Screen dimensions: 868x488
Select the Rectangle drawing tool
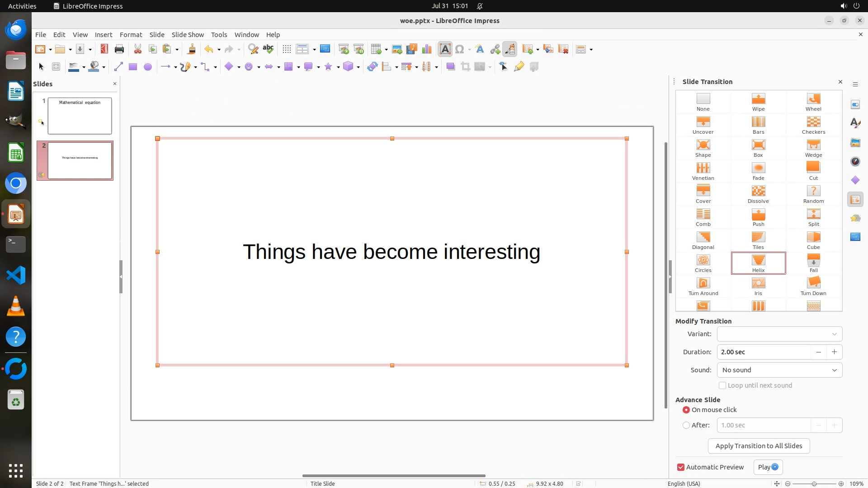point(132,67)
